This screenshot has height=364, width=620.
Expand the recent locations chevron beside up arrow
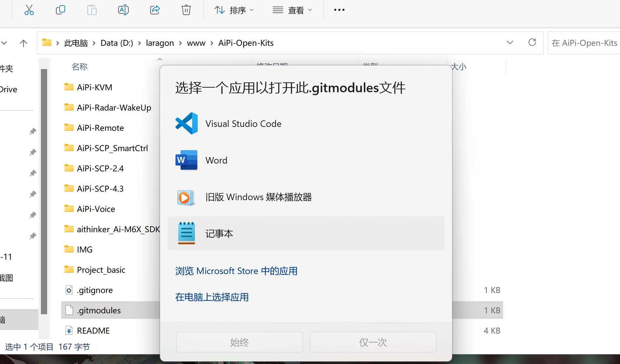pyautogui.click(x=4, y=43)
